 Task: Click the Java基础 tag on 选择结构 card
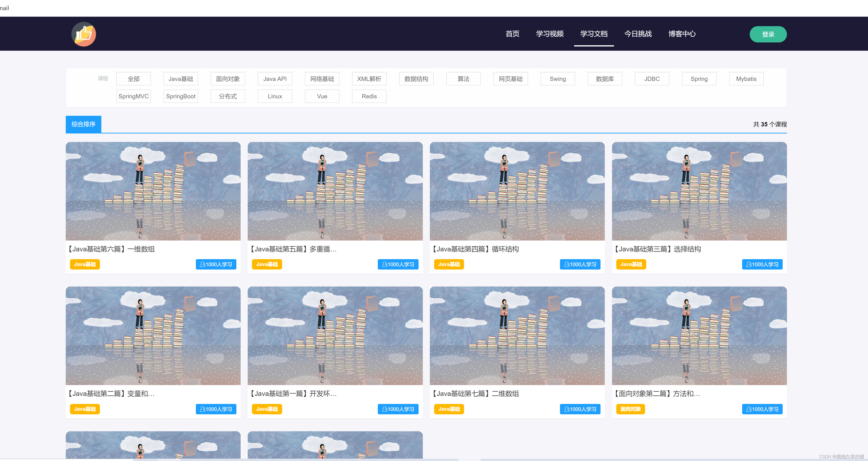[631, 264]
